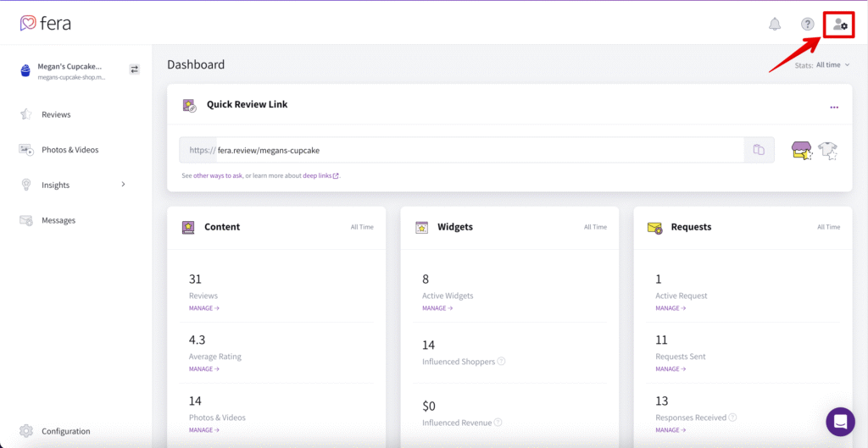Open Messages in the sidebar
Image resolution: width=868 pixels, height=448 pixels.
point(58,220)
